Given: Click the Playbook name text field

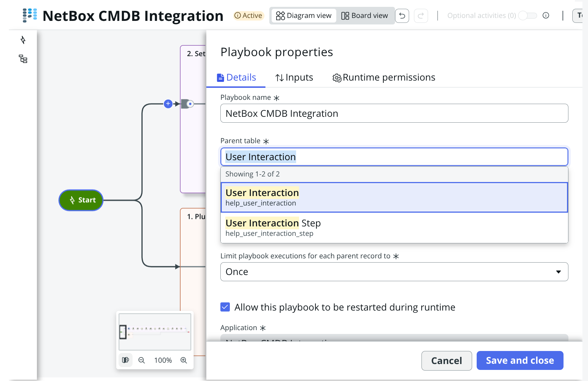Looking at the screenshot, I should pyautogui.click(x=394, y=114).
